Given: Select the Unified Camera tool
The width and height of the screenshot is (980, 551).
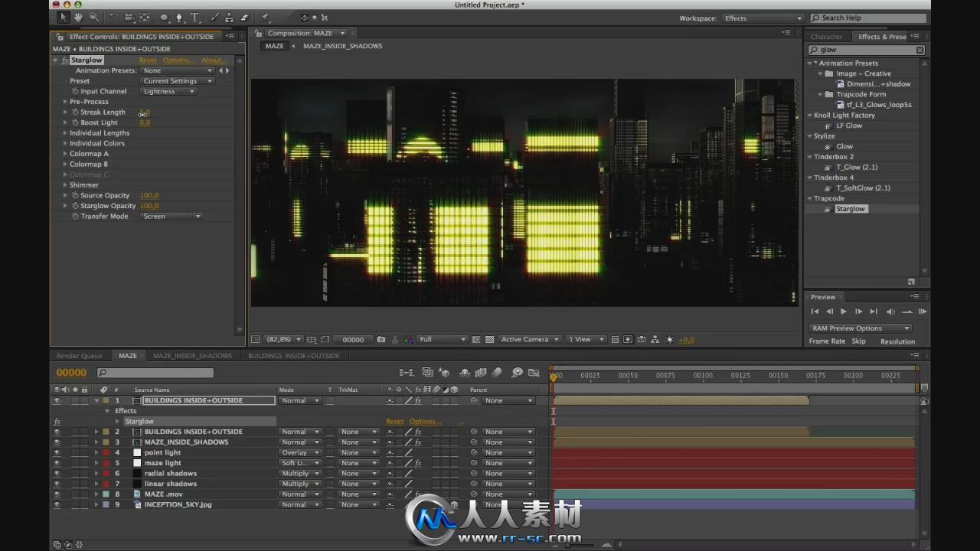Looking at the screenshot, I should 129,17.
